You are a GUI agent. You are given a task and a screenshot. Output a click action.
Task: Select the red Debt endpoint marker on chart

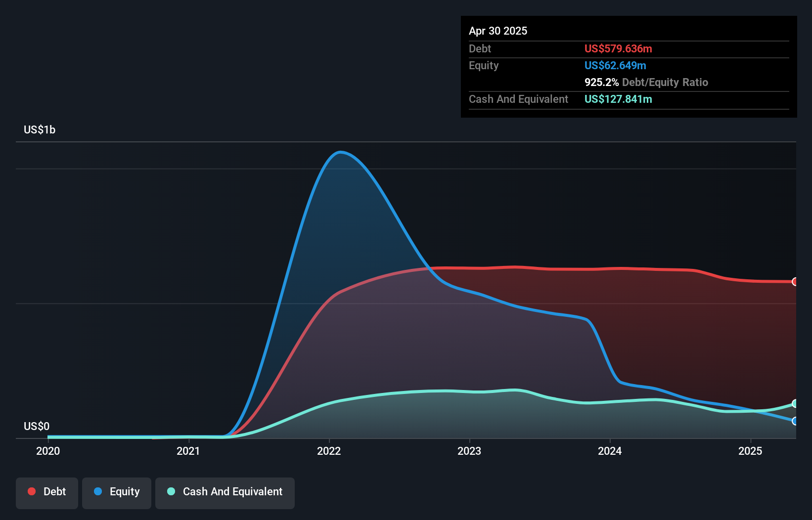pyautogui.click(x=795, y=282)
